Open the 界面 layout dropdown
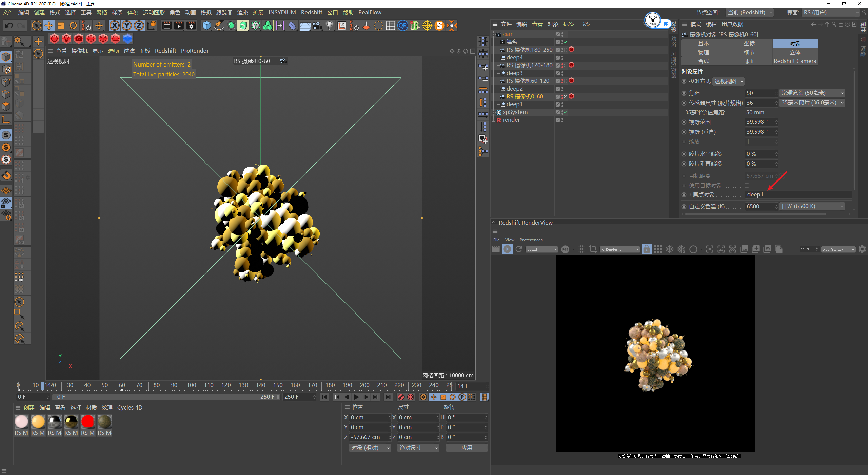Viewport: 868px width, 475px height. click(x=830, y=13)
